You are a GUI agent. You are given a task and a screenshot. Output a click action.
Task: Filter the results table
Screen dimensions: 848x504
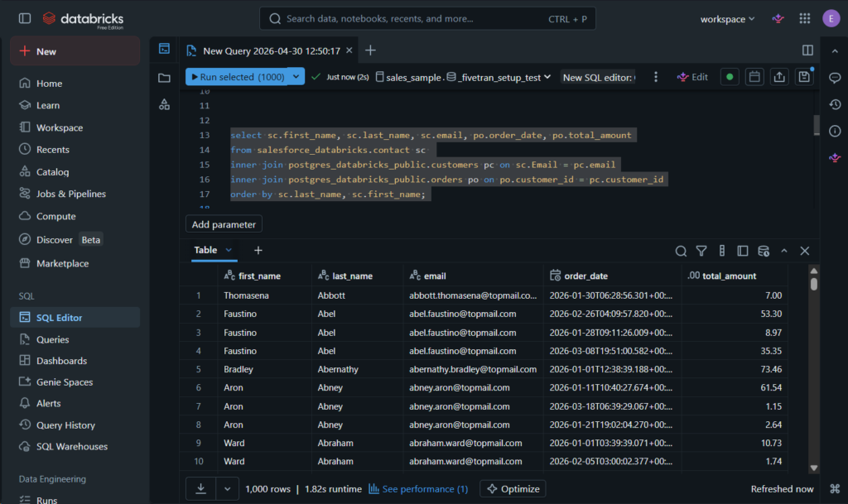(701, 251)
